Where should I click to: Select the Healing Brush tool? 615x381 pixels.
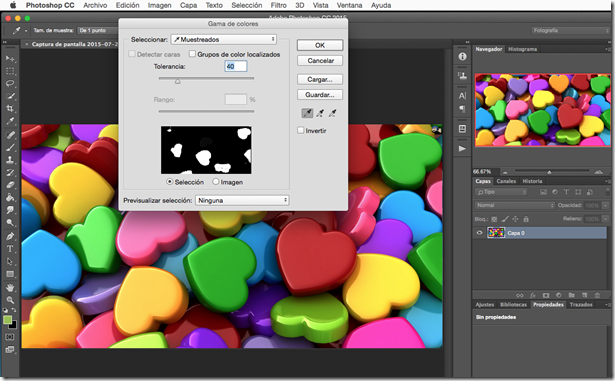point(10,135)
